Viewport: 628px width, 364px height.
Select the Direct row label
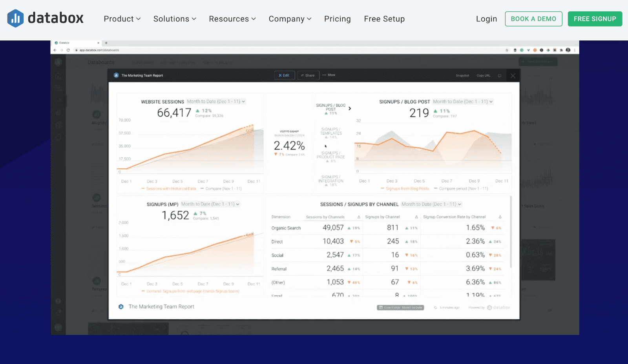point(277,242)
